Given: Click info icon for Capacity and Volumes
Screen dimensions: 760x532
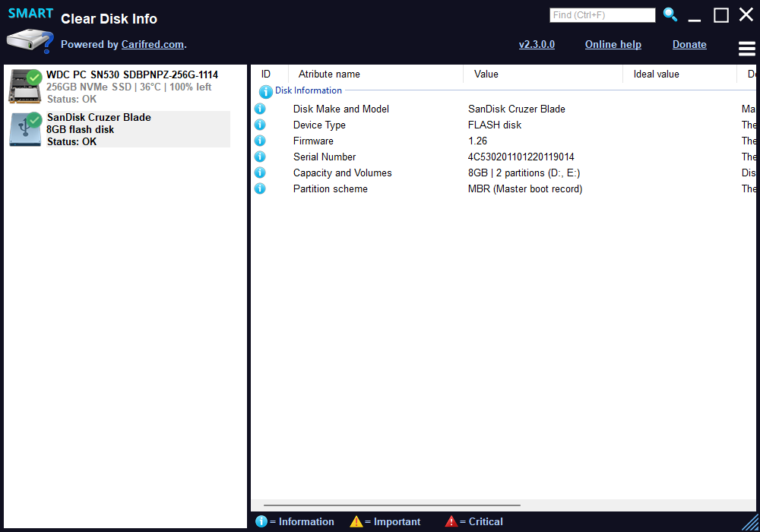Looking at the screenshot, I should tap(260, 173).
